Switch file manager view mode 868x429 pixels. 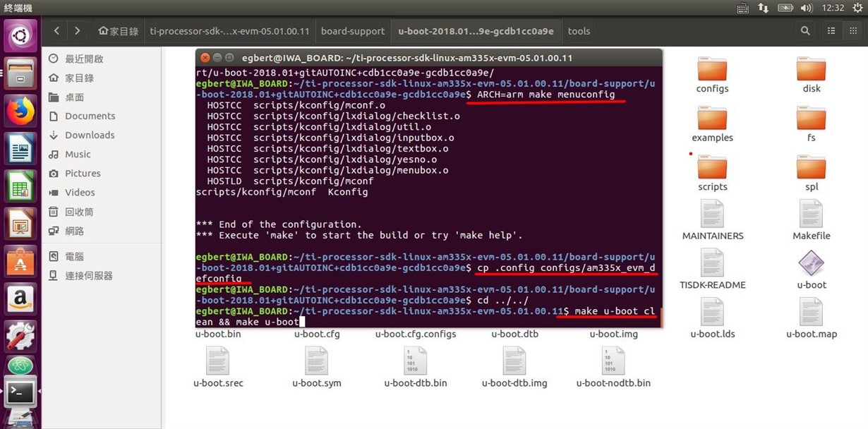tap(832, 31)
